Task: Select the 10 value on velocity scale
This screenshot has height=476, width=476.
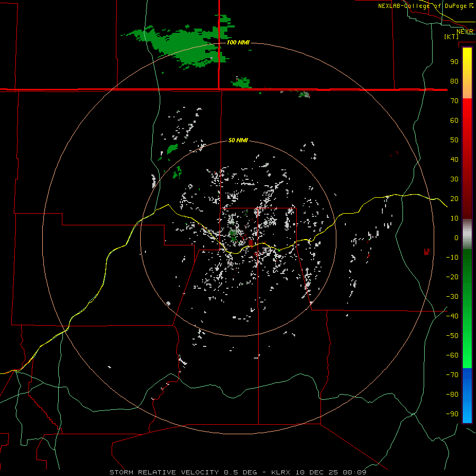Action: coord(454,218)
